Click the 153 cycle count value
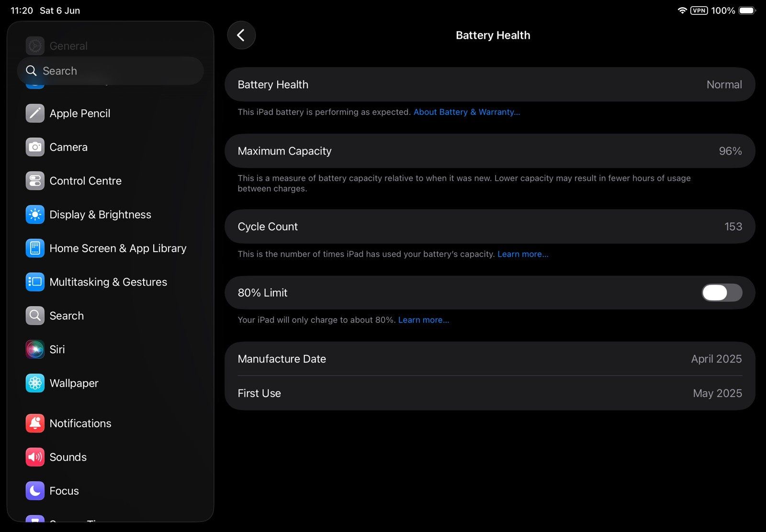 point(733,226)
